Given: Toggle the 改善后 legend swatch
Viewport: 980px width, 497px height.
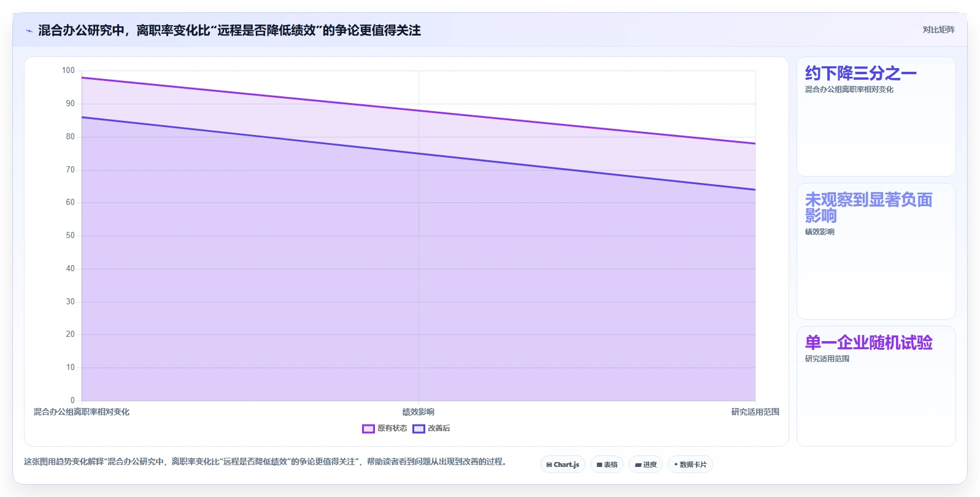Looking at the screenshot, I should [419, 428].
